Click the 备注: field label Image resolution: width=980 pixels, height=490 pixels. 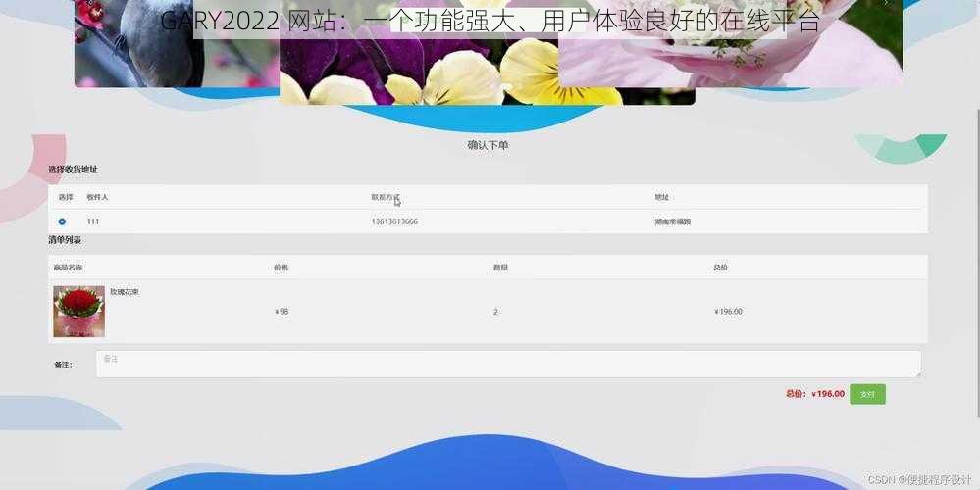pos(63,364)
